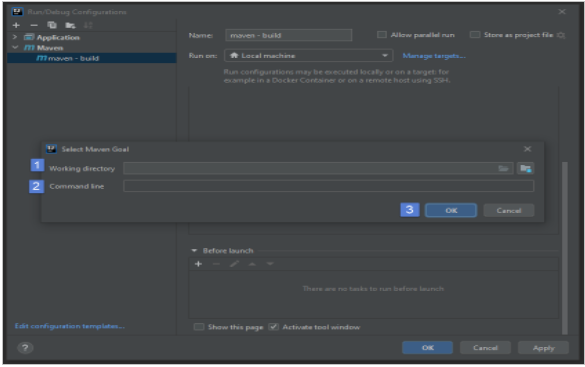585x367 pixels.
Task: Uncheck Activate tool window checkbox
Action: pos(273,327)
